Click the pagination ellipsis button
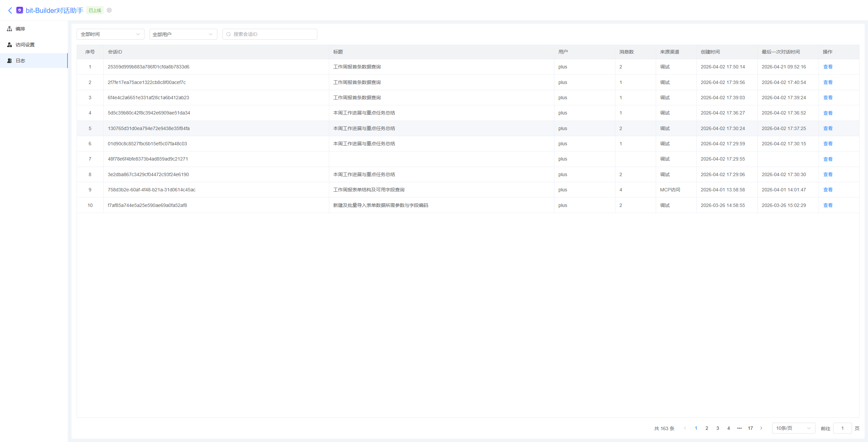The image size is (868, 442). pyautogui.click(x=739, y=428)
